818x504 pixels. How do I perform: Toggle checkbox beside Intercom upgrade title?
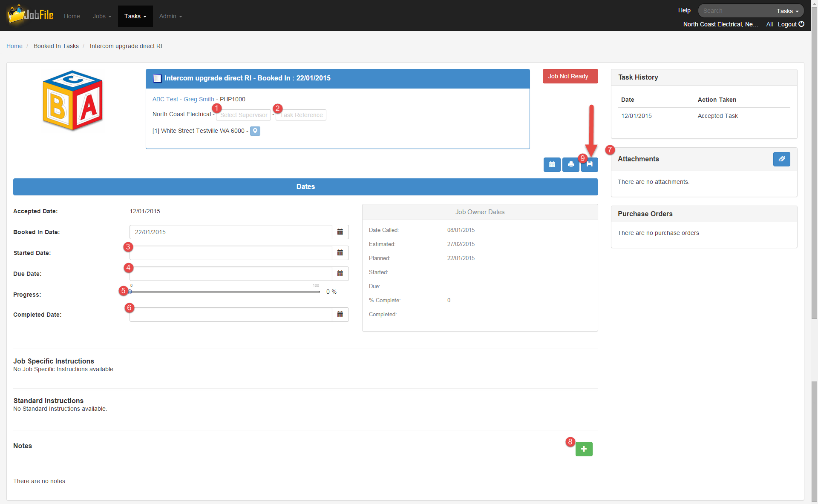pyautogui.click(x=157, y=78)
